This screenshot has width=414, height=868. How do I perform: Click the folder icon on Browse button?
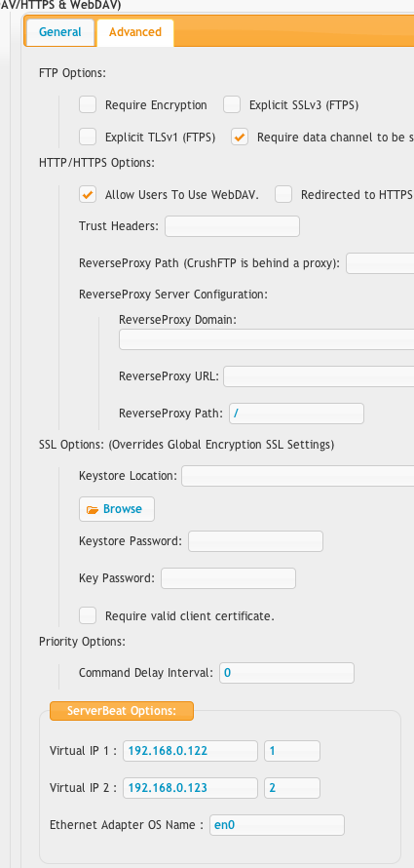tap(93, 509)
